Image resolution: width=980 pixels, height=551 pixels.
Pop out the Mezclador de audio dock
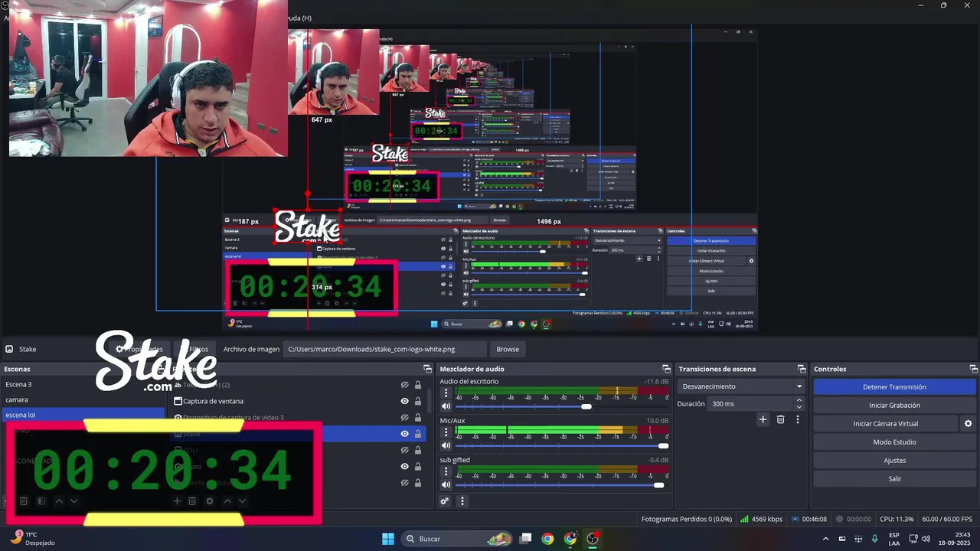click(x=666, y=369)
